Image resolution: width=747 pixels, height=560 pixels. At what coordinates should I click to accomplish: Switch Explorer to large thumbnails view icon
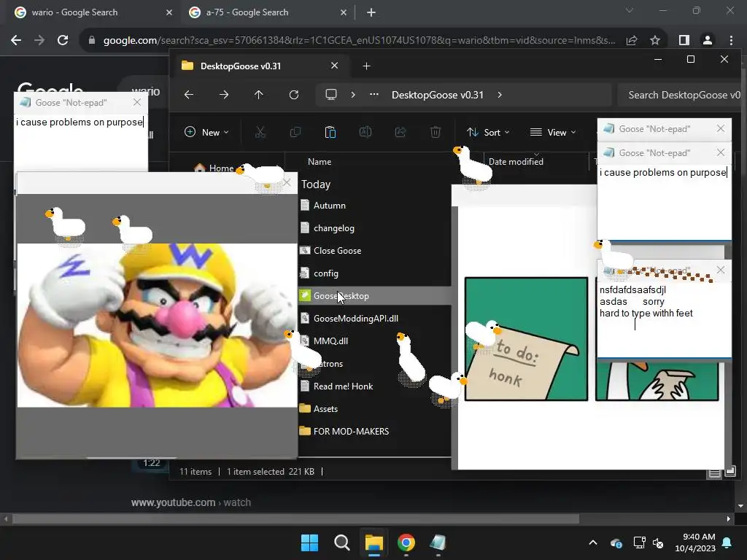coord(729,472)
